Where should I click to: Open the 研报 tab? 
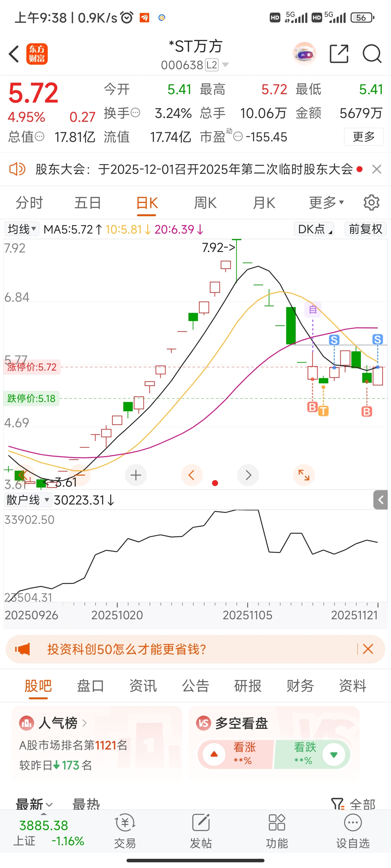pyautogui.click(x=248, y=686)
